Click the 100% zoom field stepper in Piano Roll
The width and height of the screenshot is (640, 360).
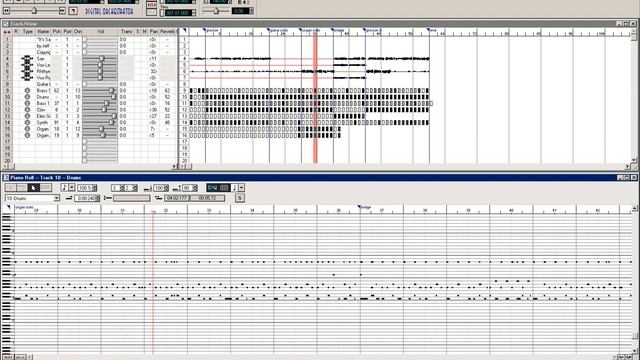pyautogui.click(x=95, y=188)
